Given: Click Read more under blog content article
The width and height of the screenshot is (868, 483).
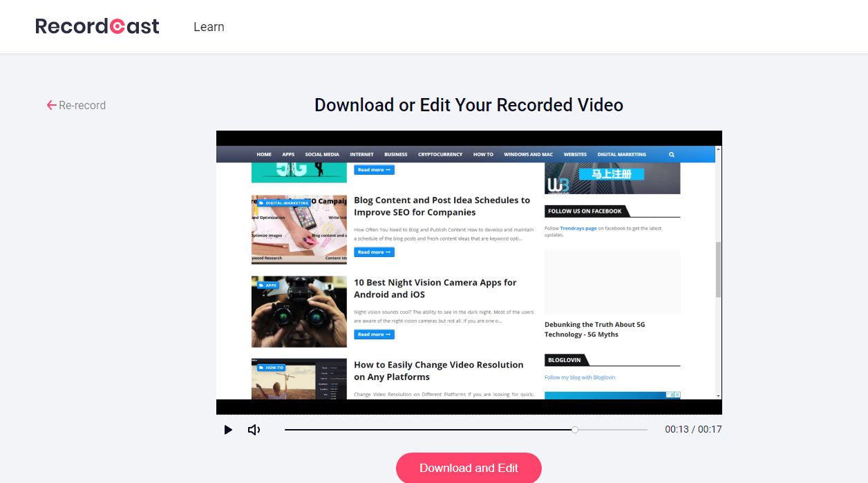Looking at the screenshot, I should click(374, 252).
